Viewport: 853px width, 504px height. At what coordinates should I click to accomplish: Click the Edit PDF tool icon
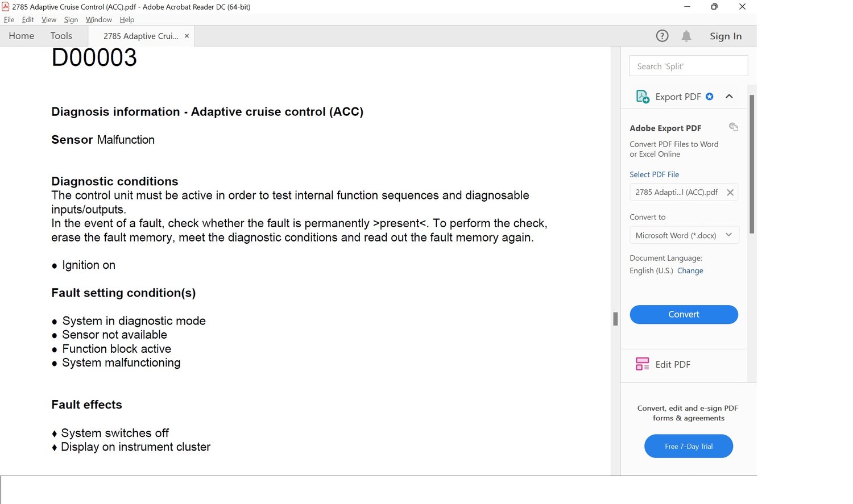tap(642, 364)
